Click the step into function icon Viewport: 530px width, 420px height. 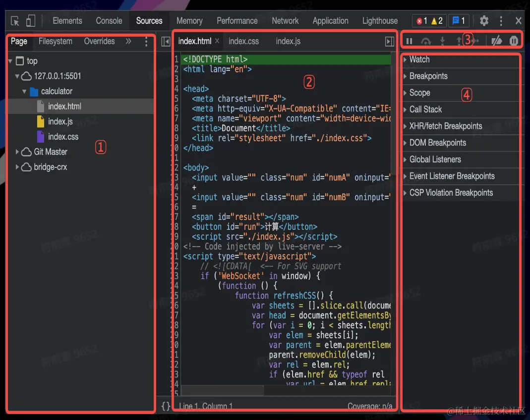442,41
